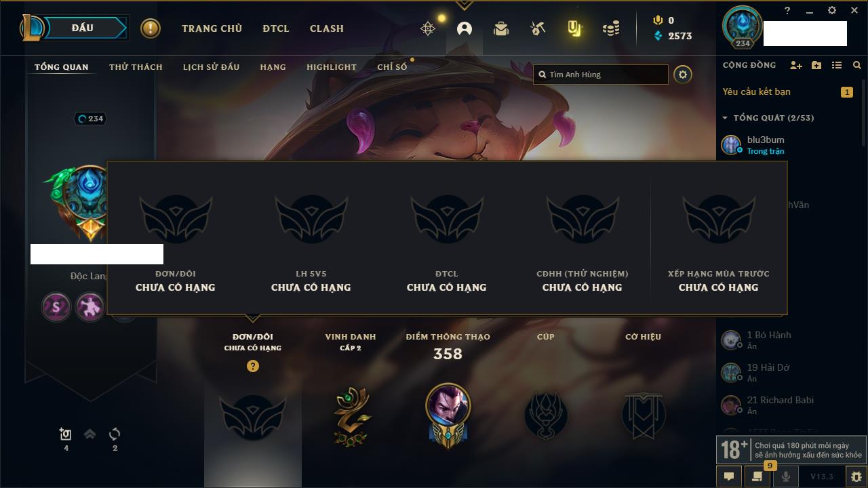Click the Profile icon in top bar
The image size is (868, 488).
pyautogui.click(x=465, y=28)
